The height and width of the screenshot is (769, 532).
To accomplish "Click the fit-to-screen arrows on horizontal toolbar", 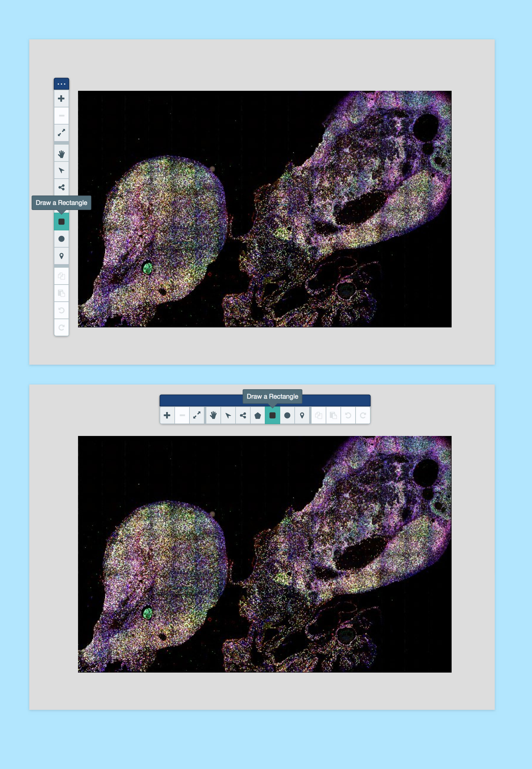I will tap(197, 415).
